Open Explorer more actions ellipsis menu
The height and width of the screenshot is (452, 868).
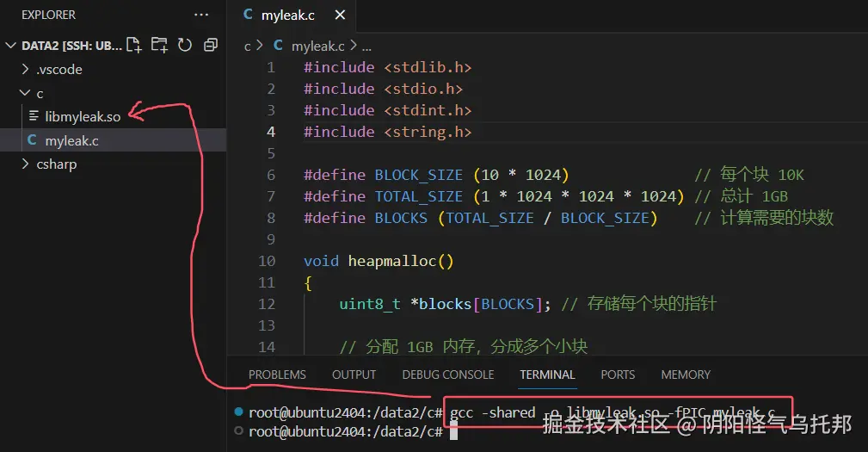pyautogui.click(x=201, y=15)
